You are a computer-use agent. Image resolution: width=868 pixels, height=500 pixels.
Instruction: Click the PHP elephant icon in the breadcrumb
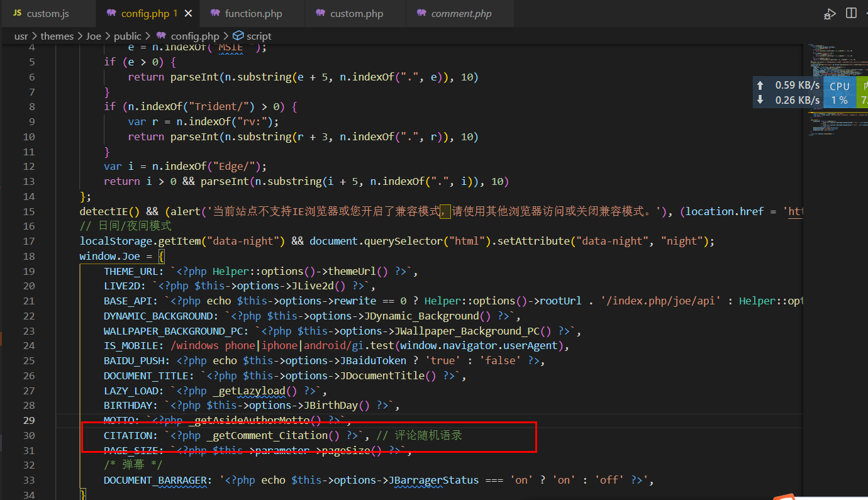161,36
